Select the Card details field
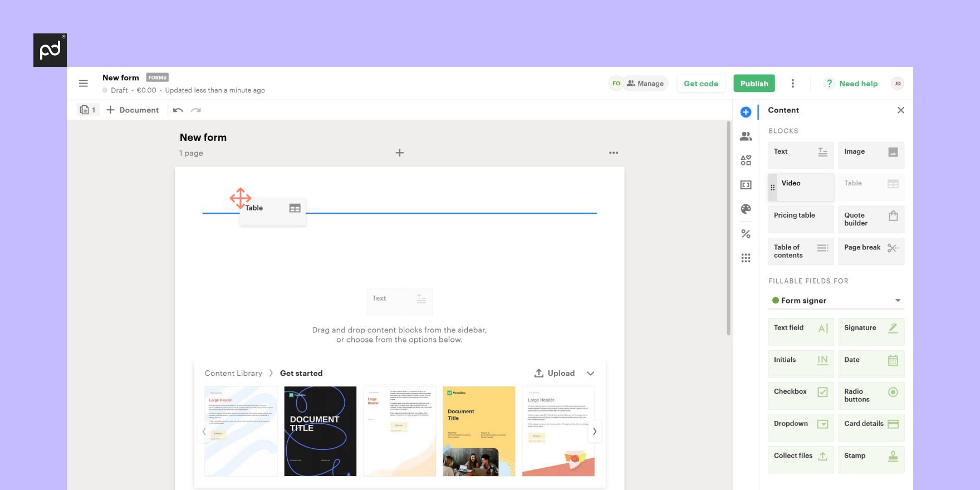This screenshot has height=490, width=980. [x=871, y=428]
